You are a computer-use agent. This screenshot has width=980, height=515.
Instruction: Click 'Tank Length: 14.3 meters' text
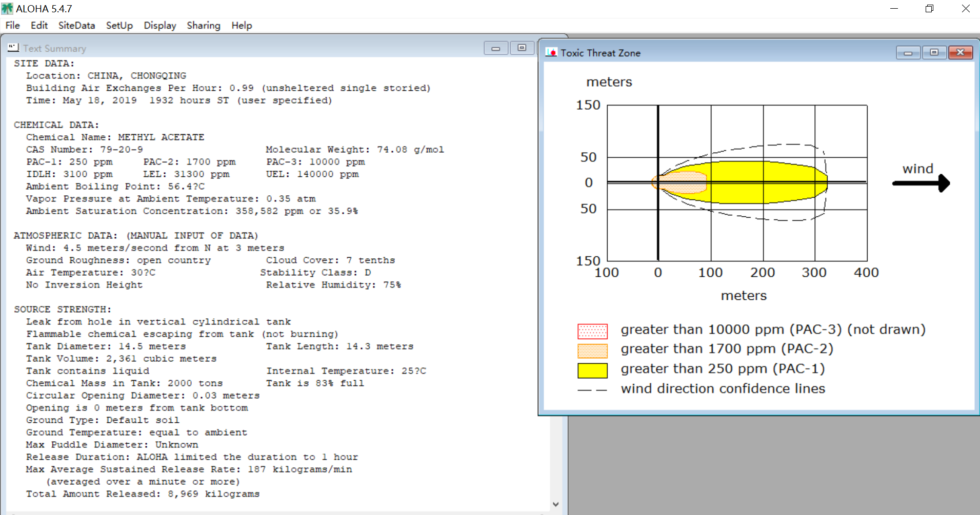[x=339, y=346]
